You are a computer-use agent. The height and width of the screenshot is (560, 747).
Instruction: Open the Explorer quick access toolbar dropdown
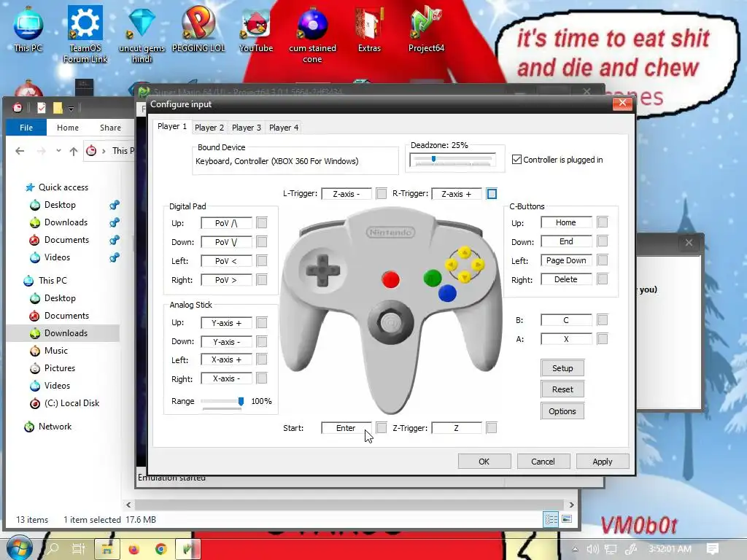pyautogui.click(x=71, y=109)
